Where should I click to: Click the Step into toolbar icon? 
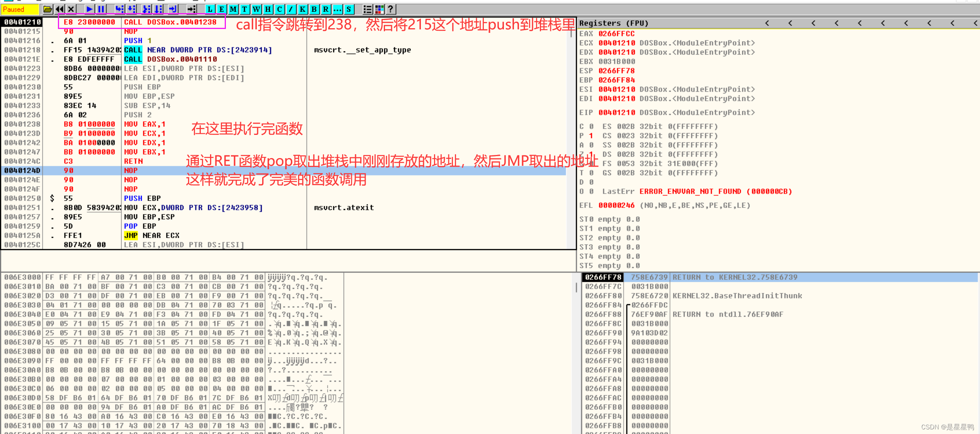tap(120, 9)
